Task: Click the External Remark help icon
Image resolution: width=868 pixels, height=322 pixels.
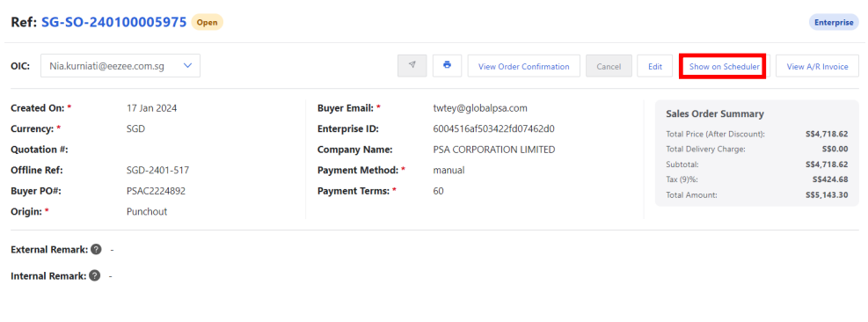Action: (x=96, y=249)
